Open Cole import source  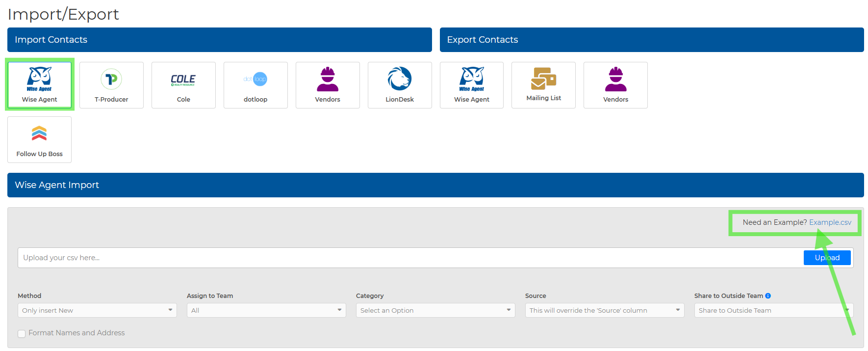pos(183,85)
